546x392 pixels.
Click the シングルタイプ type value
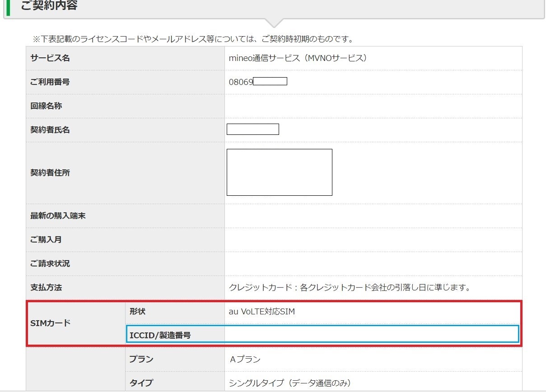(x=290, y=383)
